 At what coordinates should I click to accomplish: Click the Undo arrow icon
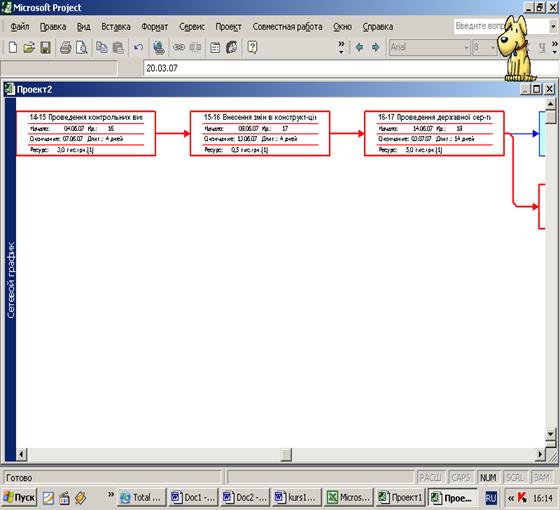click(x=138, y=47)
